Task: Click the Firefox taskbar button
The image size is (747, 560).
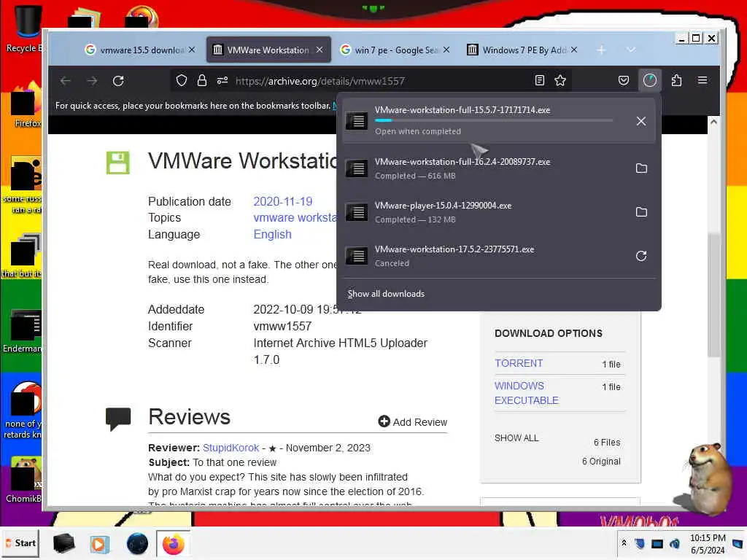Action: pos(174,543)
